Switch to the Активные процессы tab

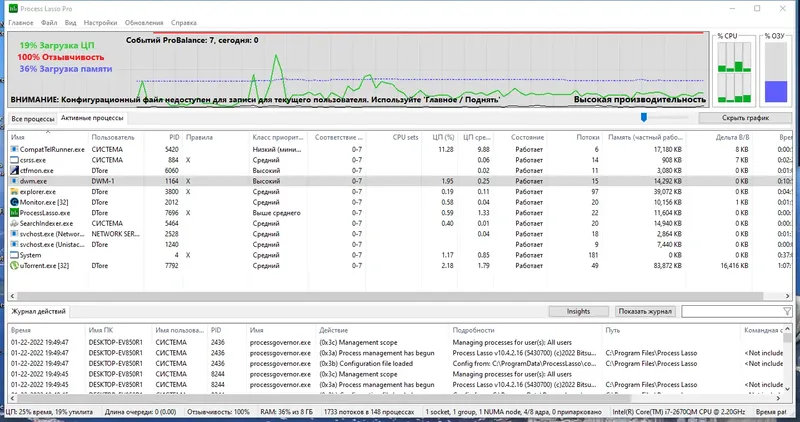coord(92,118)
